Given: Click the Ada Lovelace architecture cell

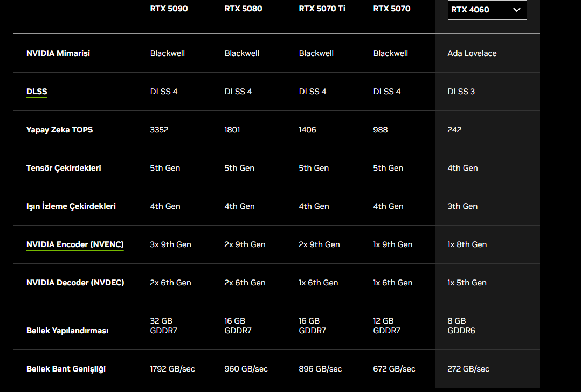Looking at the screenshot, I should [472, 53].
